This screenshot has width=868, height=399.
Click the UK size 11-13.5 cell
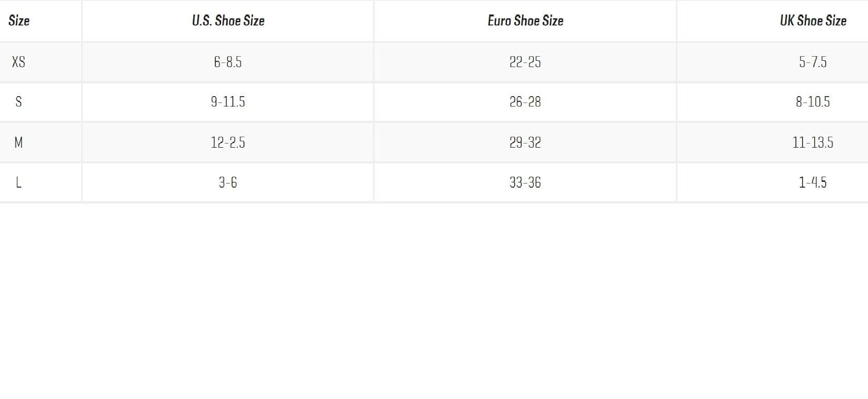point(812,142)
